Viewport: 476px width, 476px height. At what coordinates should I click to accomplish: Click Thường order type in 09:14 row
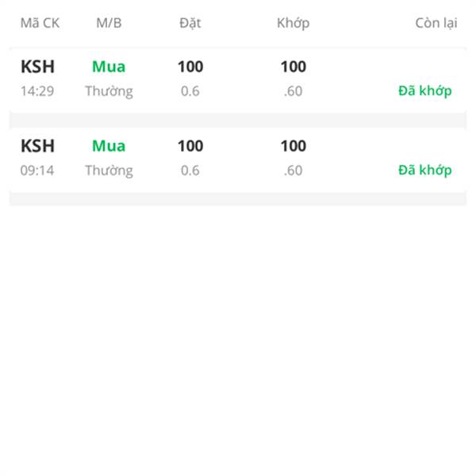pos(109,171)
